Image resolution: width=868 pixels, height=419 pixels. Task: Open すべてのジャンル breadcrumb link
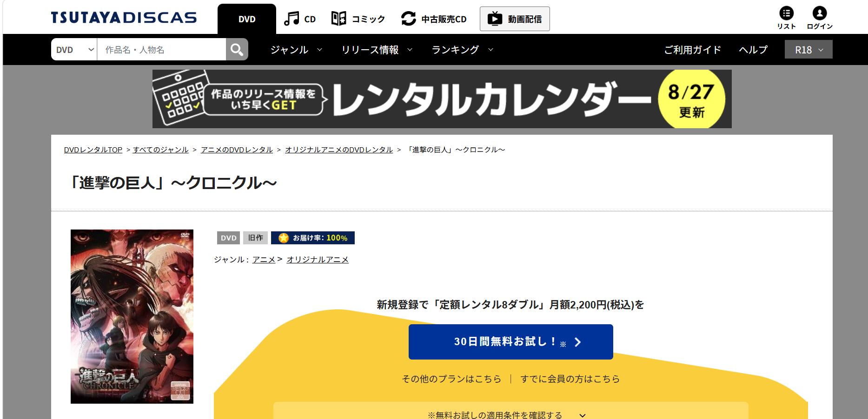click(161, 150)
